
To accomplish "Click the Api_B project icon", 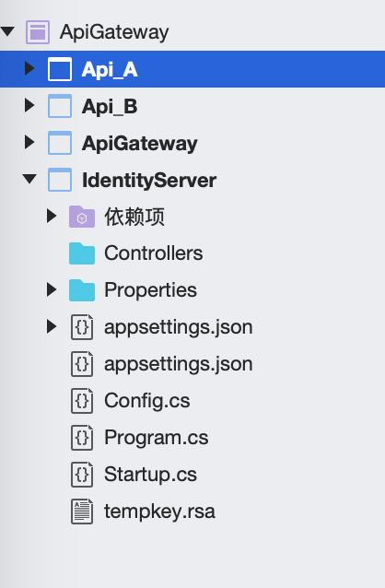I will click(60, 106).
